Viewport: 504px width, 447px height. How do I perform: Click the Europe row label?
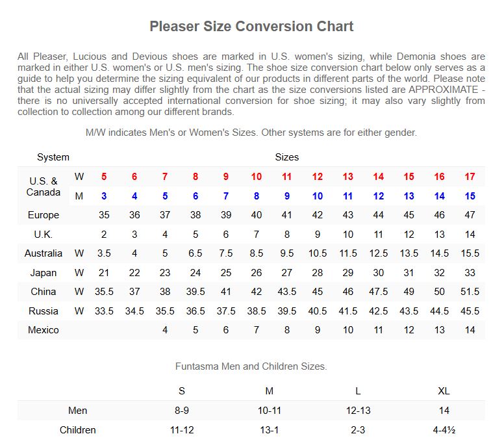[44, 215]
